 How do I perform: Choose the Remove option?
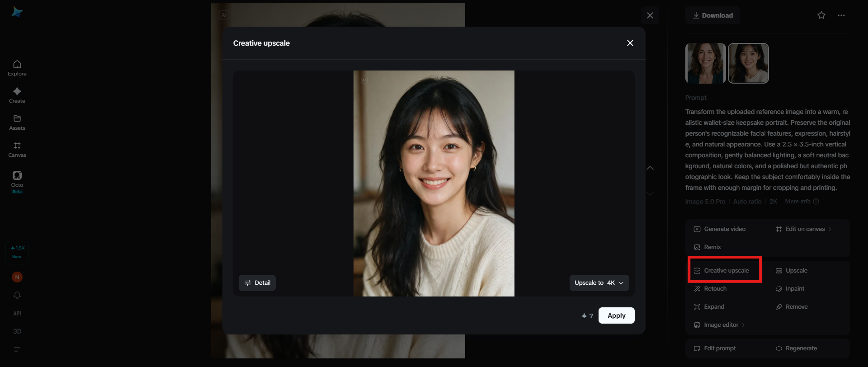coord(792,307)
